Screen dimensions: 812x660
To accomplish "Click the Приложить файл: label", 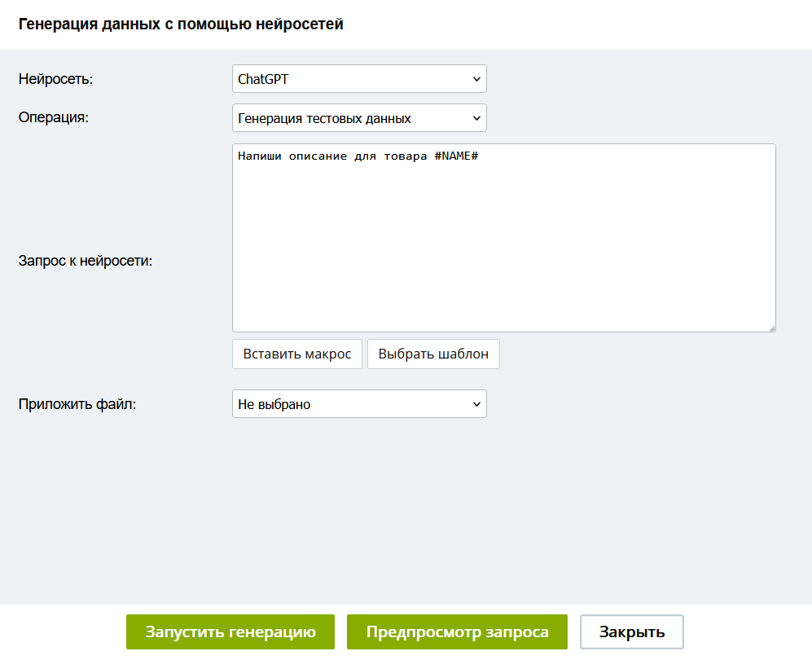I will coord(77,404).
